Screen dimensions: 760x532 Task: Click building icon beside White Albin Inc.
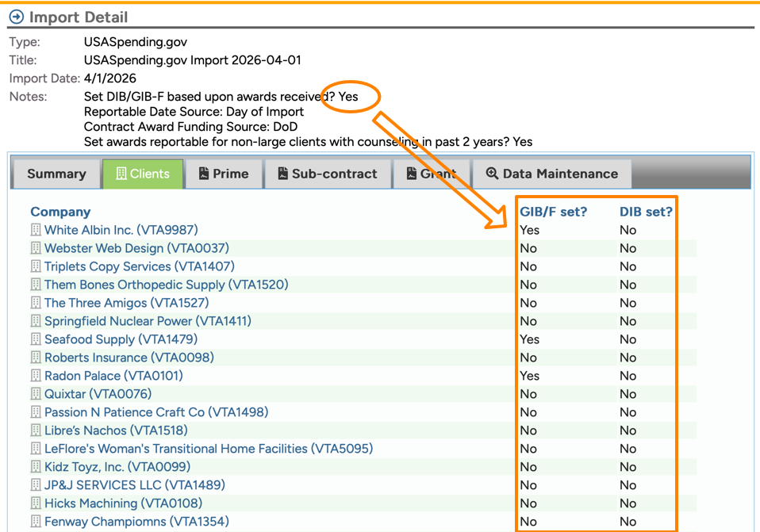pos(36,230)
